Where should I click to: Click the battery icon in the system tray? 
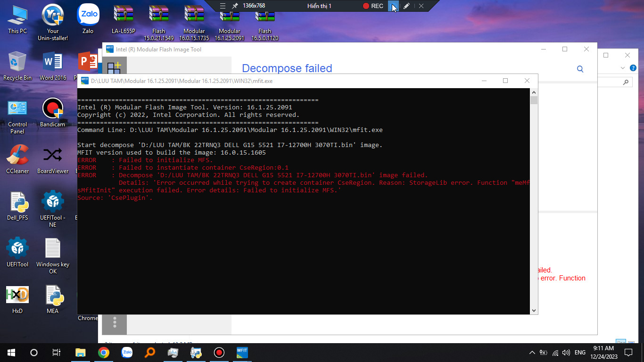(544, 352)
